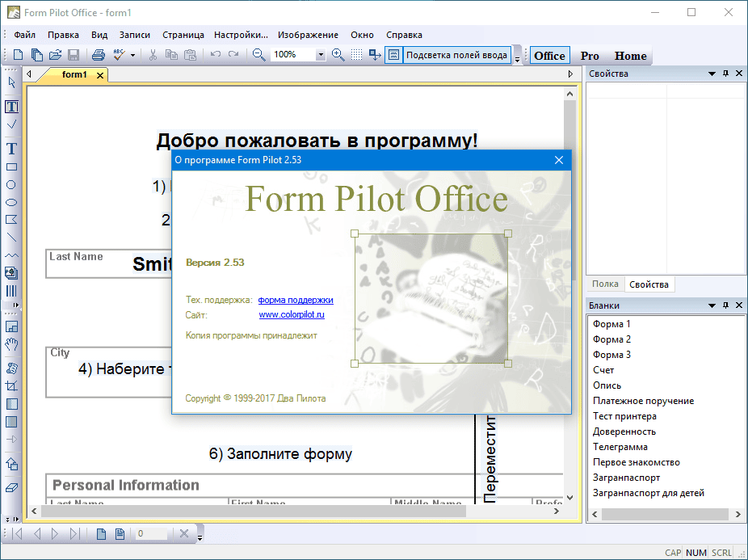Select the plain T text tool
This screenshot has width=748, height=560.
[x=11, y=149]
